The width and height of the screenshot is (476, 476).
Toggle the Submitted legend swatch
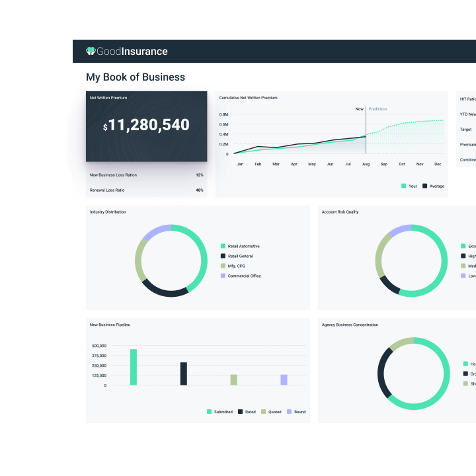pyautogui.click(x=209, y=412)
